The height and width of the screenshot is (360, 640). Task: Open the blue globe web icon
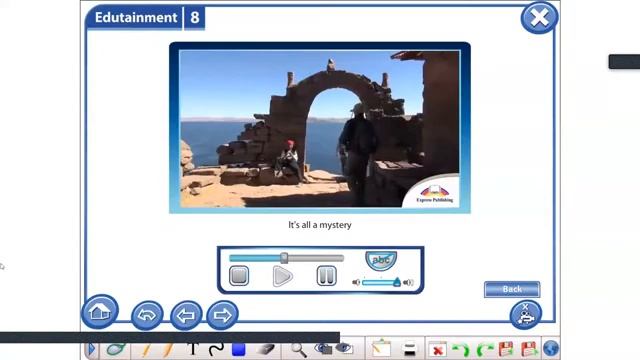coord(551,349)
